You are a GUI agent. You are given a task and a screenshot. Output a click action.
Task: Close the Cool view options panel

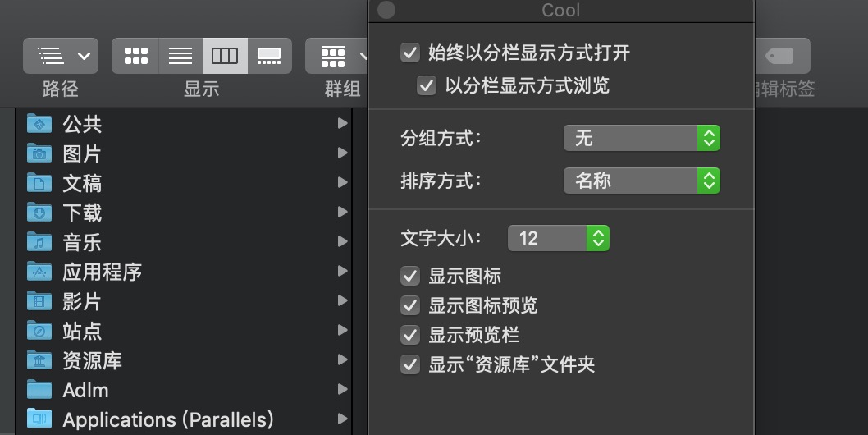coord(386,10)
